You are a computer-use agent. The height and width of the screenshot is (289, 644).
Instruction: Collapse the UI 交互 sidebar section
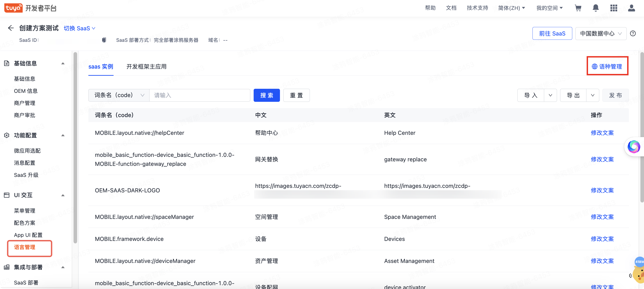click(x=63, y=195)
